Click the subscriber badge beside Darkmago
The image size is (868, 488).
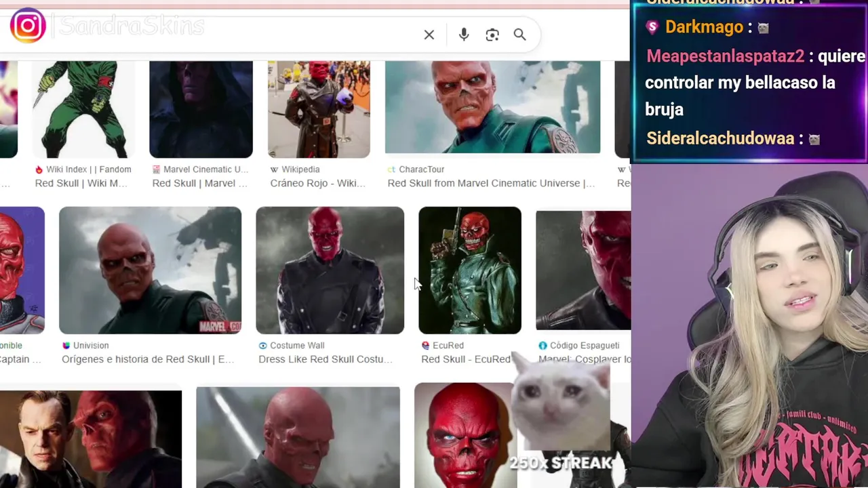(x=652, y=27)
